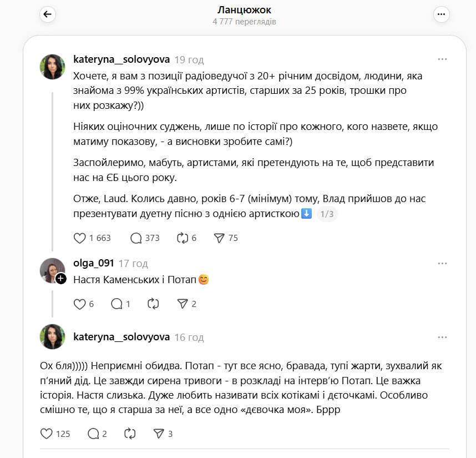This screenshot has height=458, width=476.
Task: Share the first post with 75 shares
Action: click(219, 238)
